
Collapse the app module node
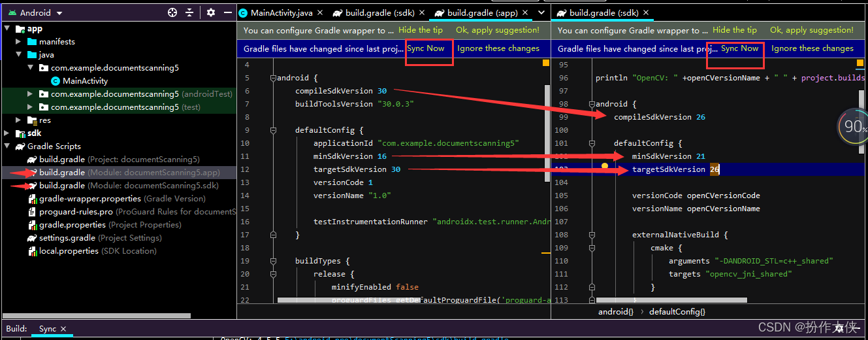coord(7,29)
